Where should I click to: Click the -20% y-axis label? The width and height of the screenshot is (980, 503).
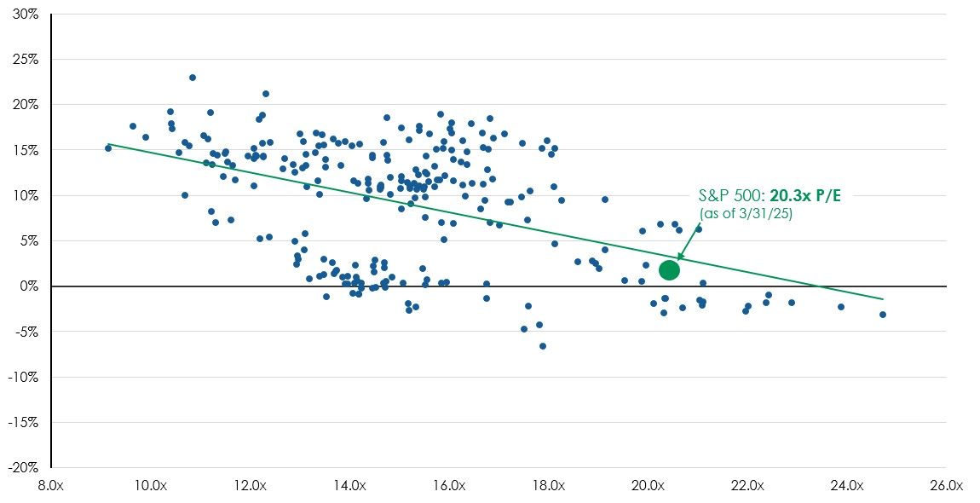click(23, 468)
